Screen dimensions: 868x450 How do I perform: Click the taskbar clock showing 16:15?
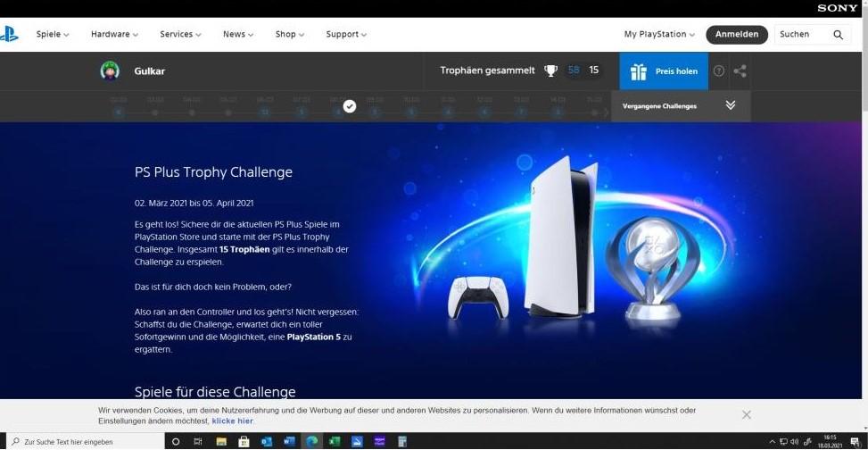830,442
